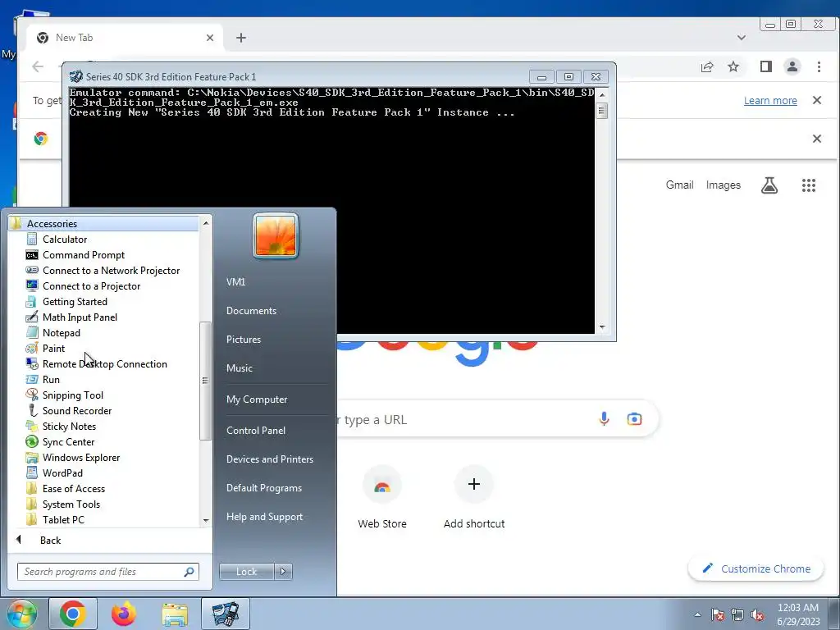Open Help and Support
This screenshot has height=630, width=840.
click(264, 517)
